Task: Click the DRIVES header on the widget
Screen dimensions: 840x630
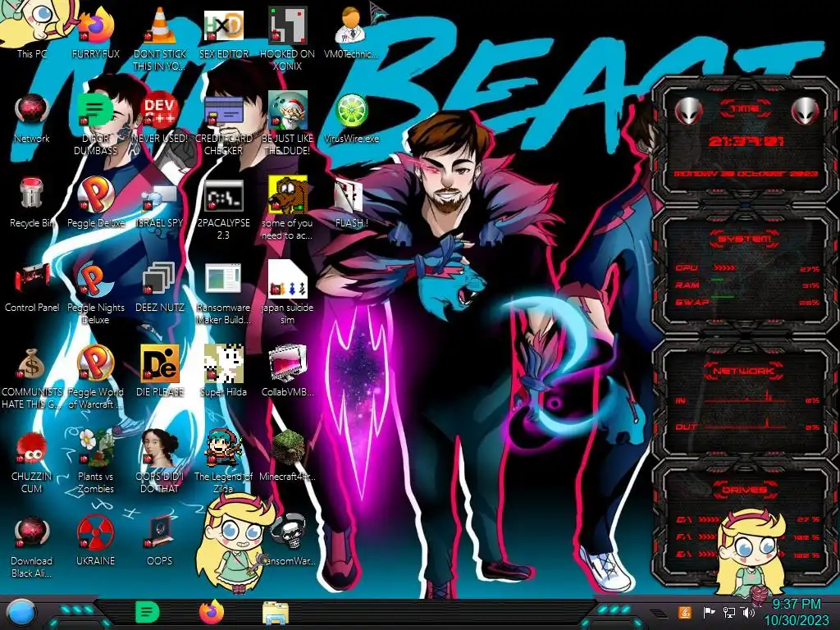Action: pyautogui.click(x=744, y=490)
